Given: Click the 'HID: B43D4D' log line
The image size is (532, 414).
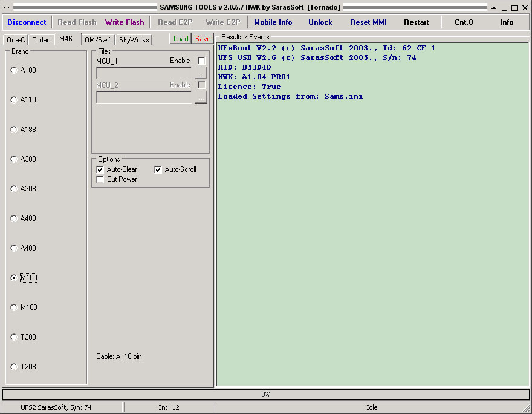Looking at the screenshot, I should coord(245,68).
